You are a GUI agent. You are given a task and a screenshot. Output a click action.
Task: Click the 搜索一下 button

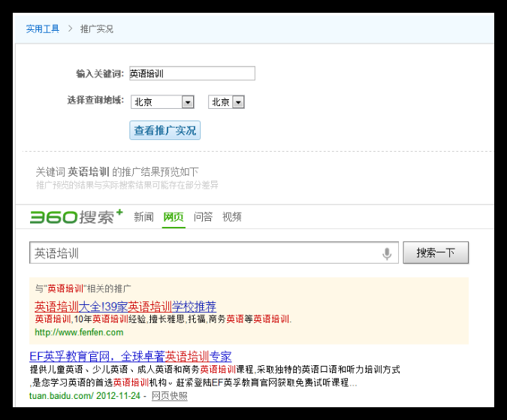(x=436, y=252)
